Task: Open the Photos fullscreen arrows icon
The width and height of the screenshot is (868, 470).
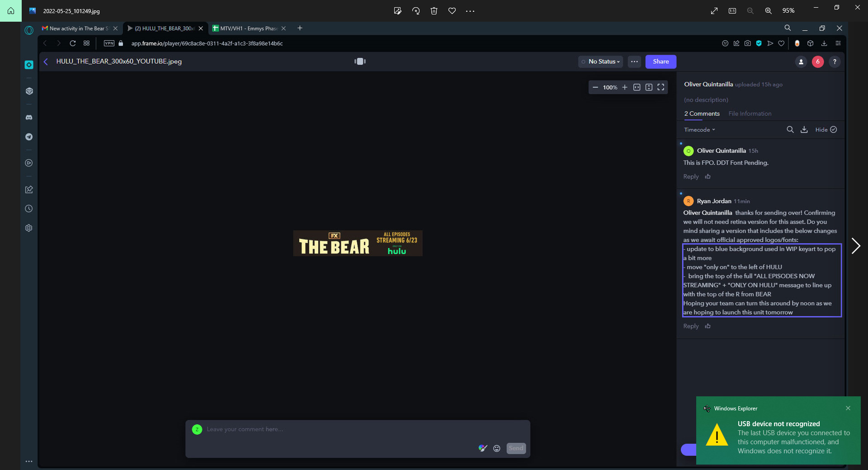Action: [714, 11]
